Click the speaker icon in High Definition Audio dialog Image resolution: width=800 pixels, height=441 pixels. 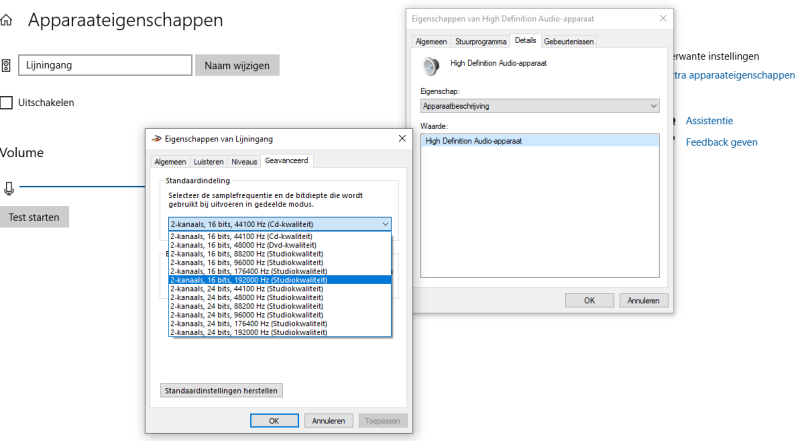pos(431,66)
